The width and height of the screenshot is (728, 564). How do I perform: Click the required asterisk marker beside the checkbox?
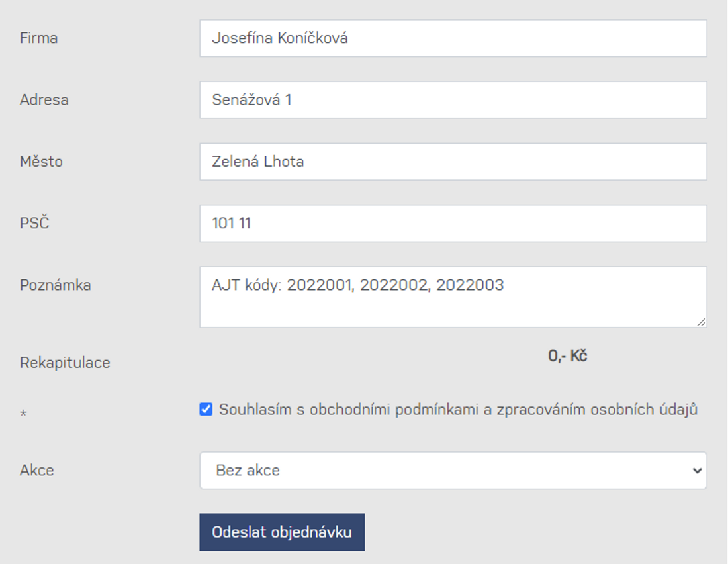(x=23, y=413)
